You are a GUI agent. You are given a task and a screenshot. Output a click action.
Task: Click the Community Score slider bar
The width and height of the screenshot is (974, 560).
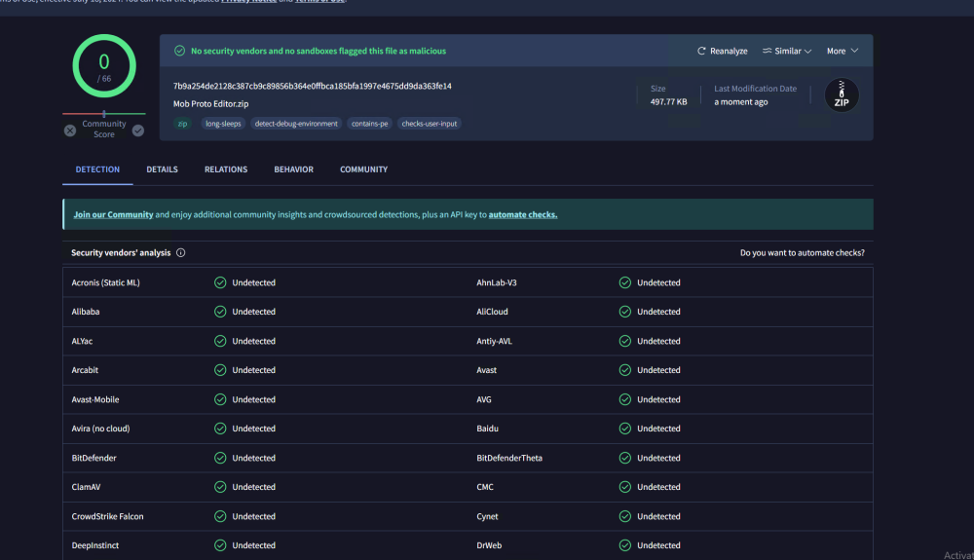[104, 114]
